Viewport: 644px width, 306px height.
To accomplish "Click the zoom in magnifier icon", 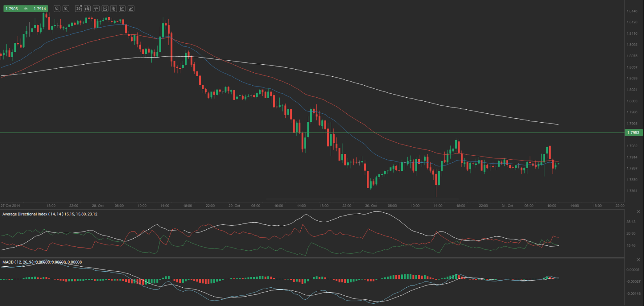I will (x=66, y=9).
